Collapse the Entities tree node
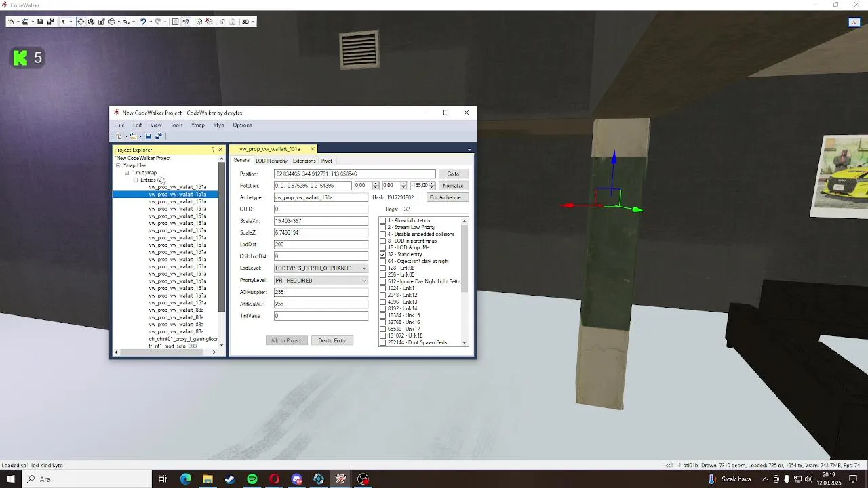This screenshot has height=488, width=868. pyautogui.click(x=136, y=180)
